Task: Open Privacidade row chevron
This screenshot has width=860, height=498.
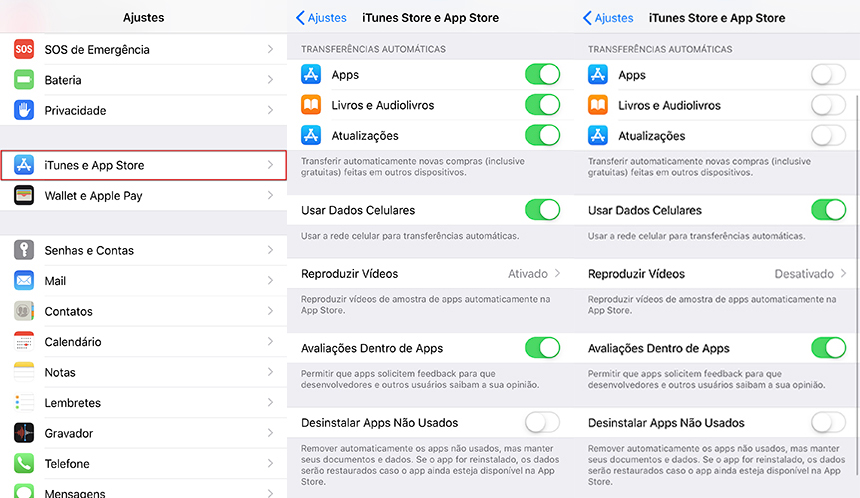Action: (270, 110)
